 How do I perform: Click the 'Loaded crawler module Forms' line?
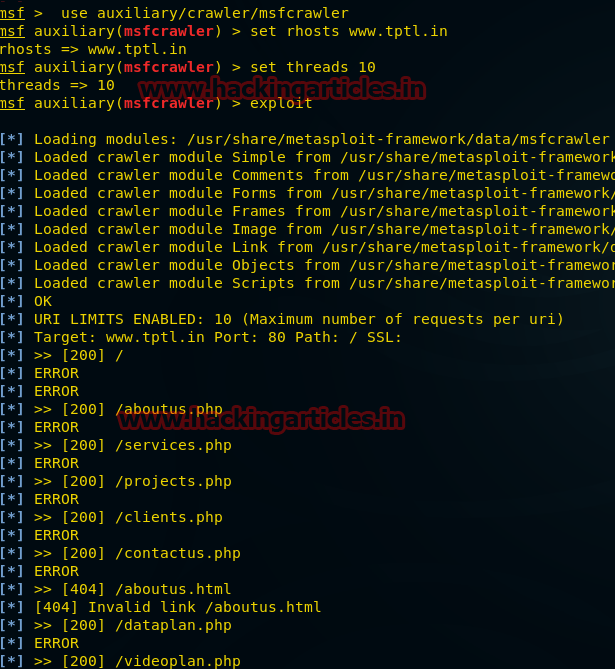(x=320, y=193)
